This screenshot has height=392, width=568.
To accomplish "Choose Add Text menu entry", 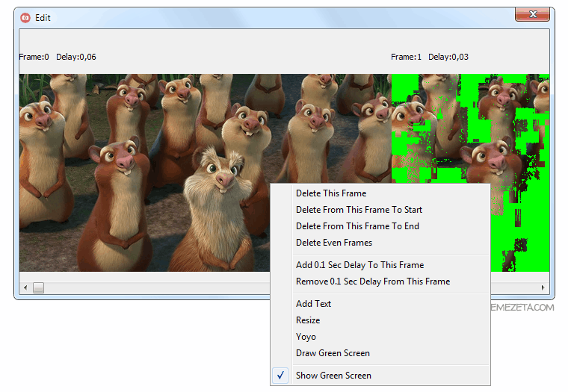I will [380, 304].
